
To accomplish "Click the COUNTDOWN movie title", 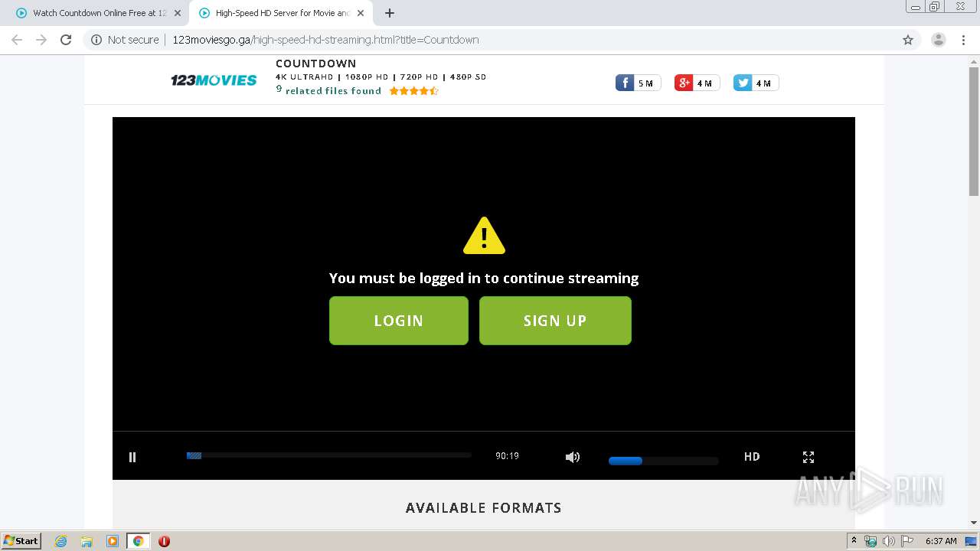I will tap(316, 64).
